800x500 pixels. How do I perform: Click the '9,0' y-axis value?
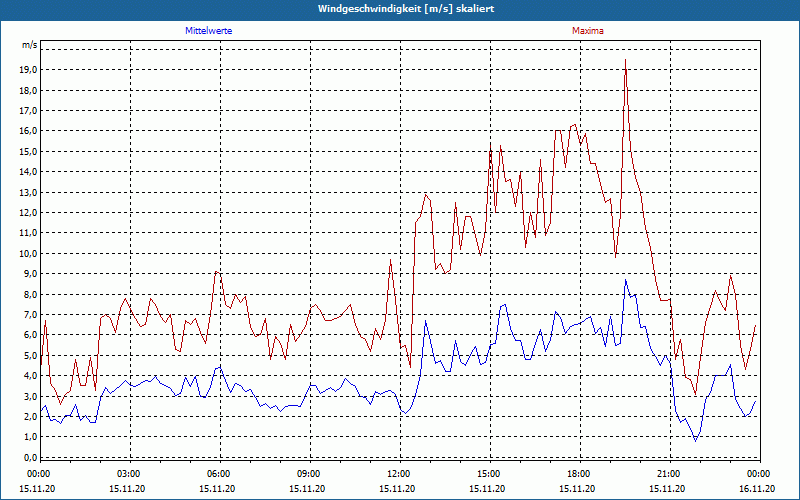click(x=31, y=274)
